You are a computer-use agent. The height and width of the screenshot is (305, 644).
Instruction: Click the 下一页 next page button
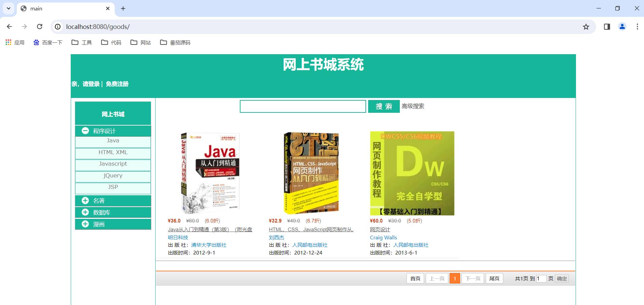click(x=473, y=278)
